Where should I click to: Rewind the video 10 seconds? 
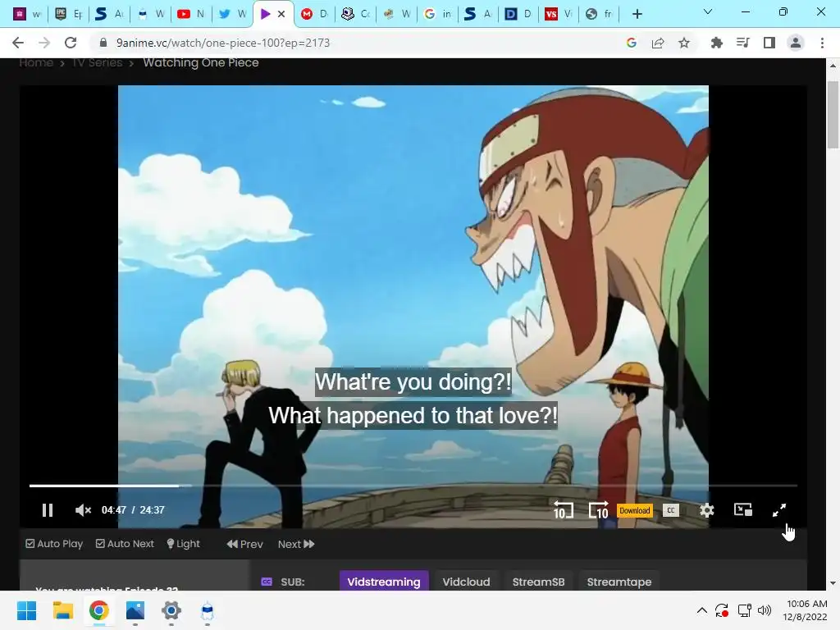(563, 510)
